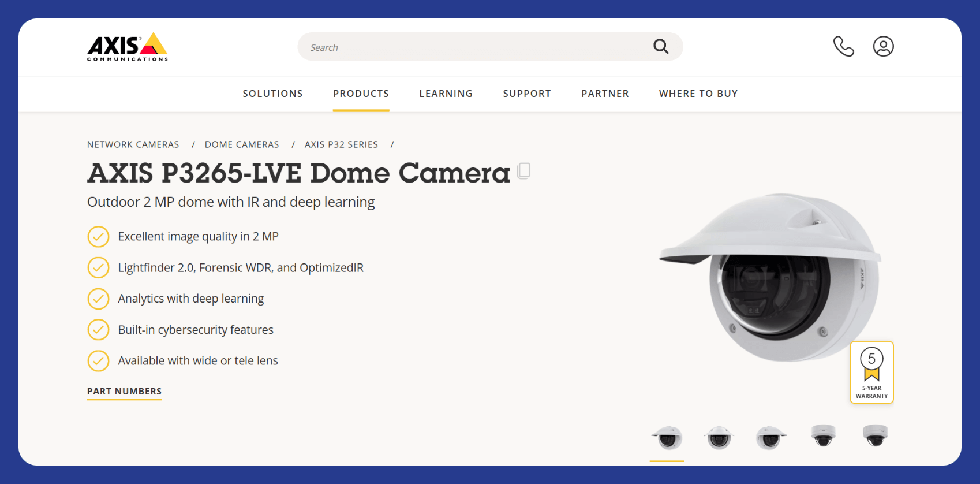The width and height of the screenshot is (980, 484).
Task: Click checkmark icon beside Built-in cybersecurity features
Action: click(x=98, y=330)
